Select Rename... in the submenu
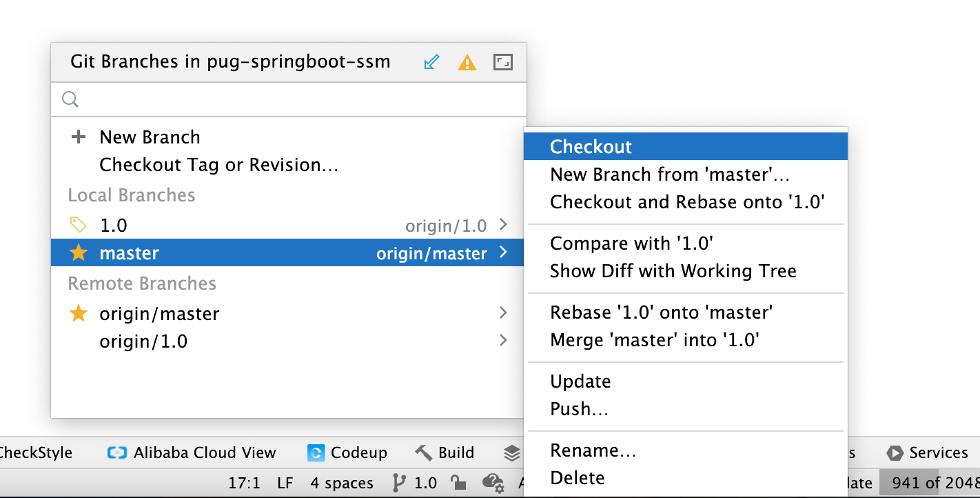This screenshot has width=980, height=498. [686, 450]
